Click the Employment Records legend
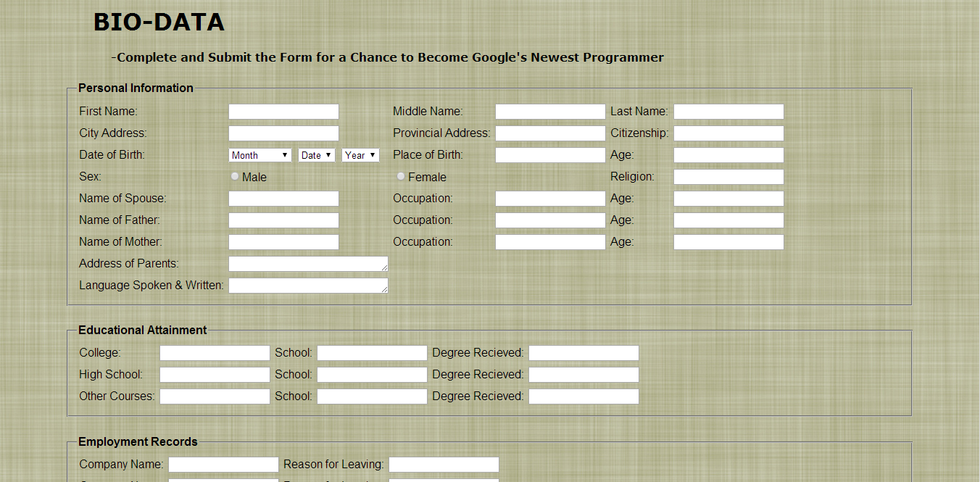The width and height of the screenshot is (980, 482). tap(138, 441)
